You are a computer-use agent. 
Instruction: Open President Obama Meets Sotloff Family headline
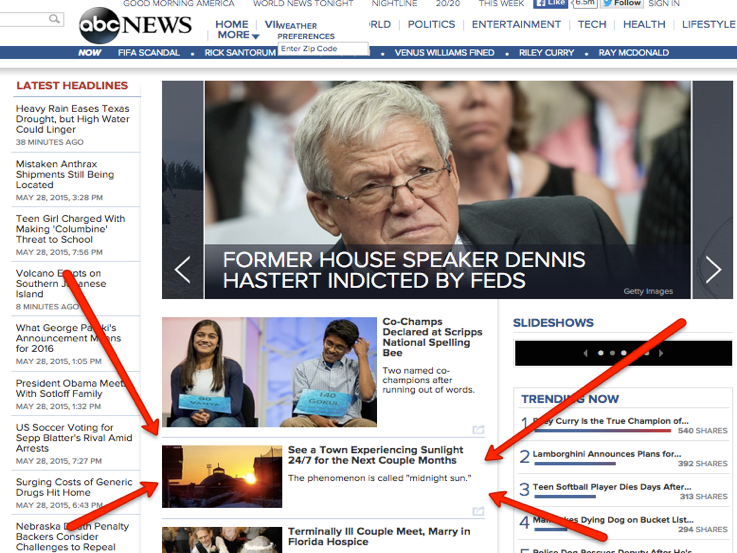click(71, 388)
